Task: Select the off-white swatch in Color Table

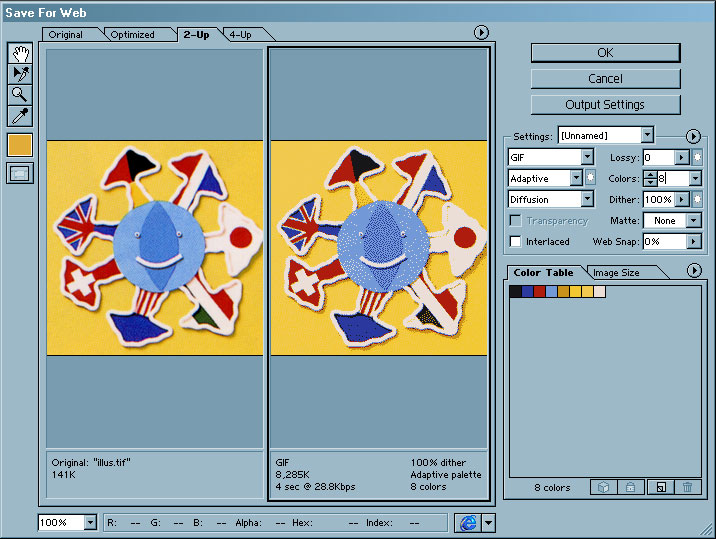Action: click(600, 291)
